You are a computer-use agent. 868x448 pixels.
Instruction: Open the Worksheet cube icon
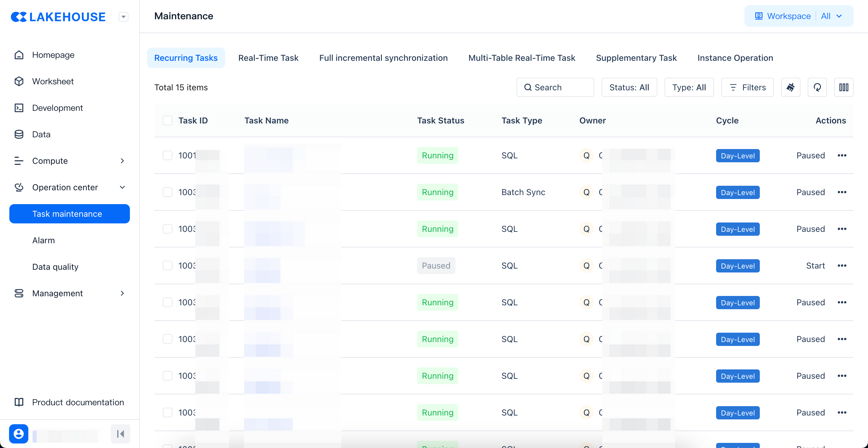(19, 82)
